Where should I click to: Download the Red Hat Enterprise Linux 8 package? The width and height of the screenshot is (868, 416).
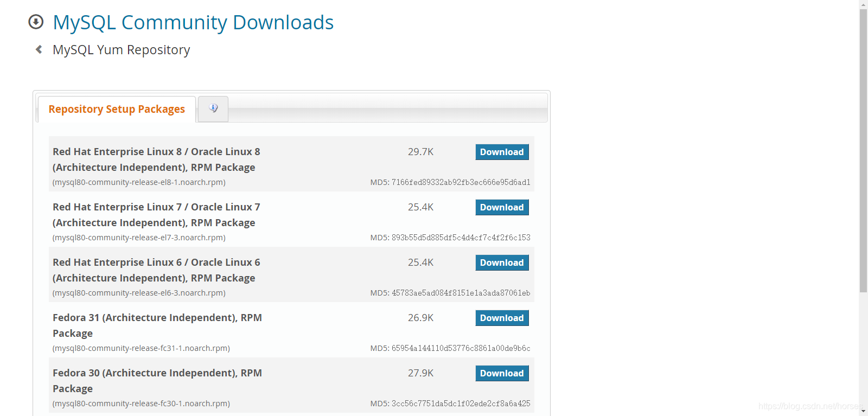[502, 152]
